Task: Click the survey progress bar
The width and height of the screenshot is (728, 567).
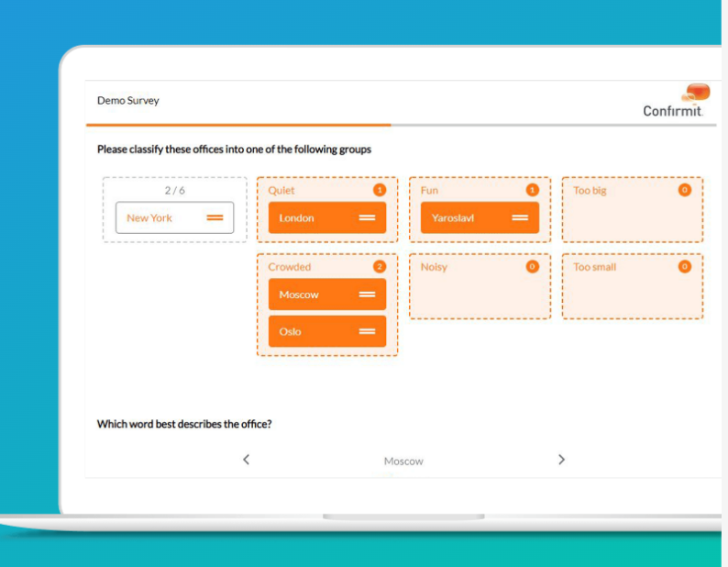Action: pyautogui.click(x=403, y=125)
